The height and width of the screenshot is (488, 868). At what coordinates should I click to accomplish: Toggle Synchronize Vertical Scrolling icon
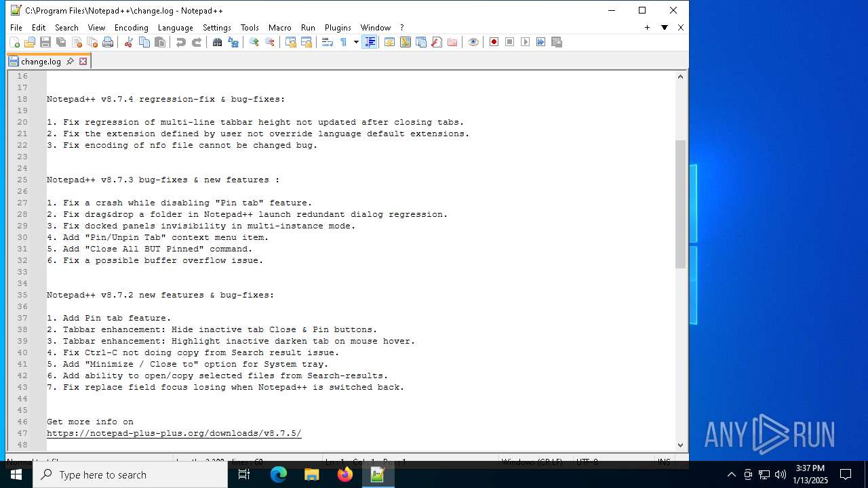click(290, 42)
